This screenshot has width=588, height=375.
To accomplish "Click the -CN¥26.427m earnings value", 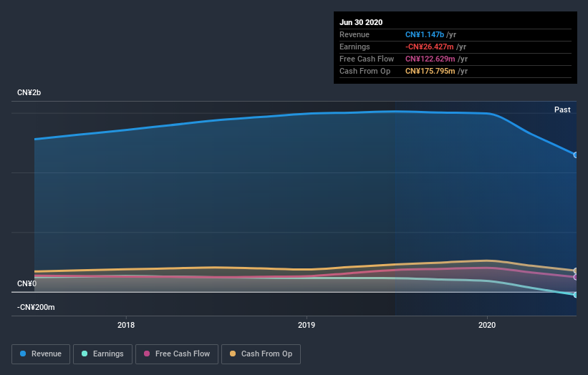I will click(x=430, y=47).
